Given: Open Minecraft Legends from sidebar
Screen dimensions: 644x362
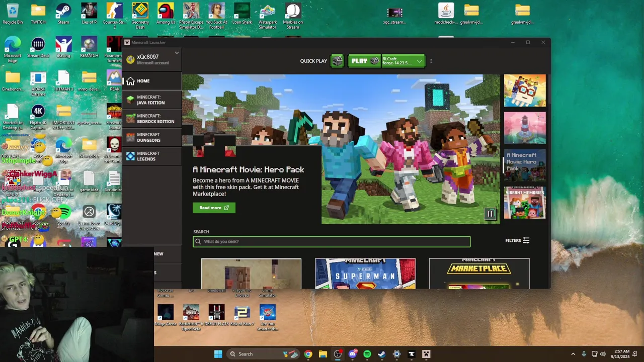Looking at the screenshot, I should [x=151, y=156].
